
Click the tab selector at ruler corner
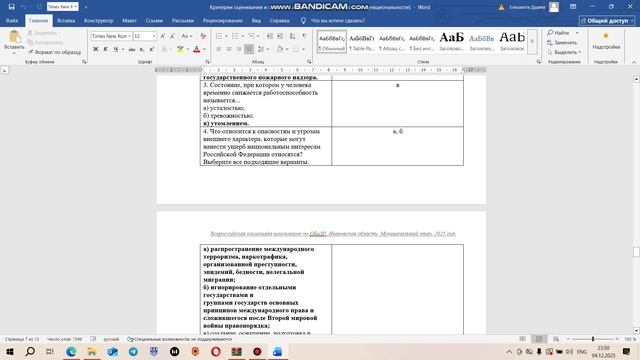[4, 71]
